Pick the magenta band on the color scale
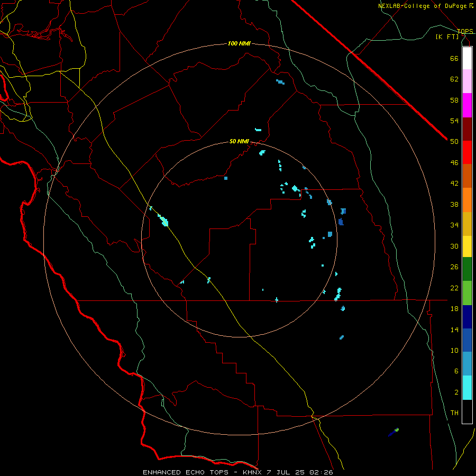Screen dimensions: 476x476 [x=467, y=105]
